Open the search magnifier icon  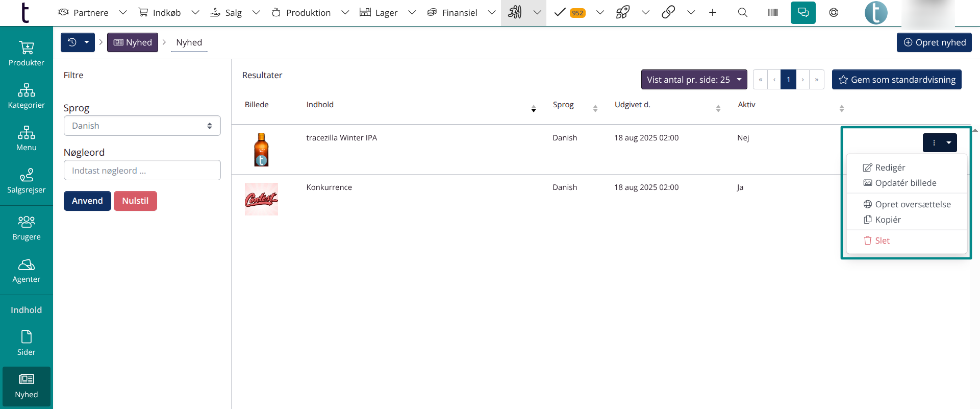(x=743, y=13)
